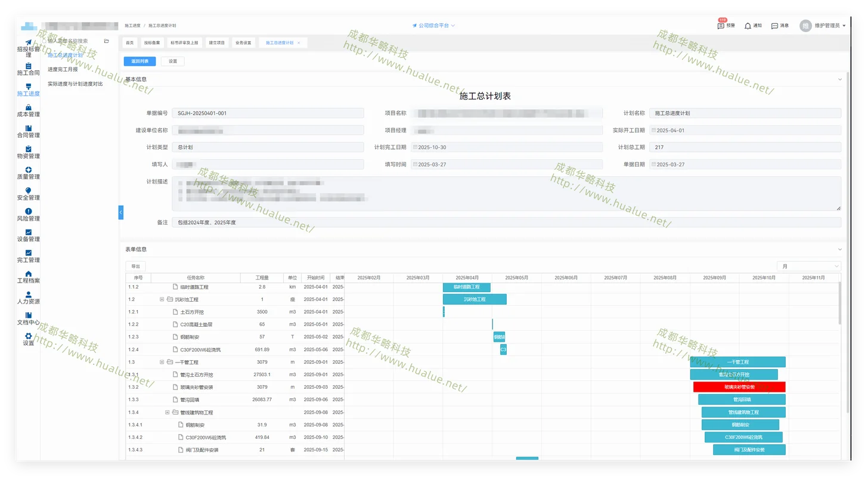The height and width of the screenshot is (477, 868).
Task: Click folder icon beside menu search
Action: coord(107,41)
